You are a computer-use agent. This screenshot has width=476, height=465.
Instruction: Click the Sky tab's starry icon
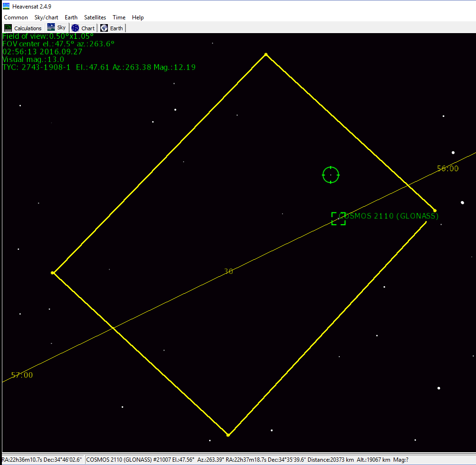click(51, 27)
